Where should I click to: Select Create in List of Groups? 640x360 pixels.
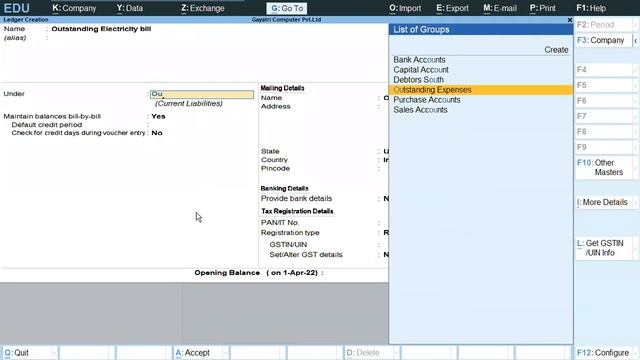pyautogui.click(x=556, y=50)
